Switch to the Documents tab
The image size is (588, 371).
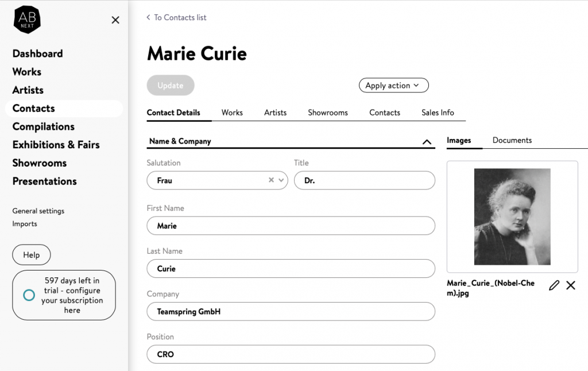click(x=512, y=140)
